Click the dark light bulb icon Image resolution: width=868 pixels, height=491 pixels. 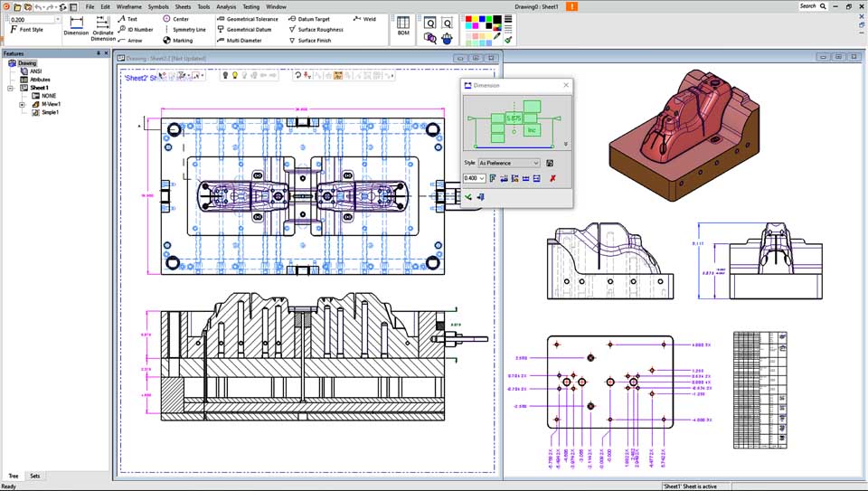pos(225,75)
